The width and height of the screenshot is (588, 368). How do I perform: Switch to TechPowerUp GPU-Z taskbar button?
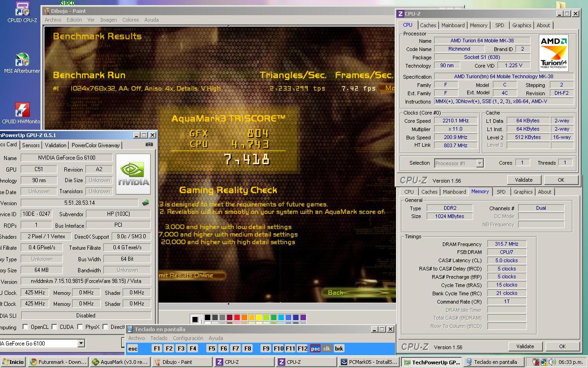pos(432,362)
